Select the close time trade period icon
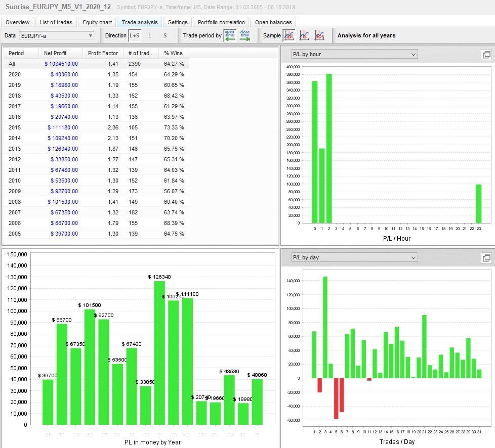Screen dimensions: 495x448 point(245,35)
